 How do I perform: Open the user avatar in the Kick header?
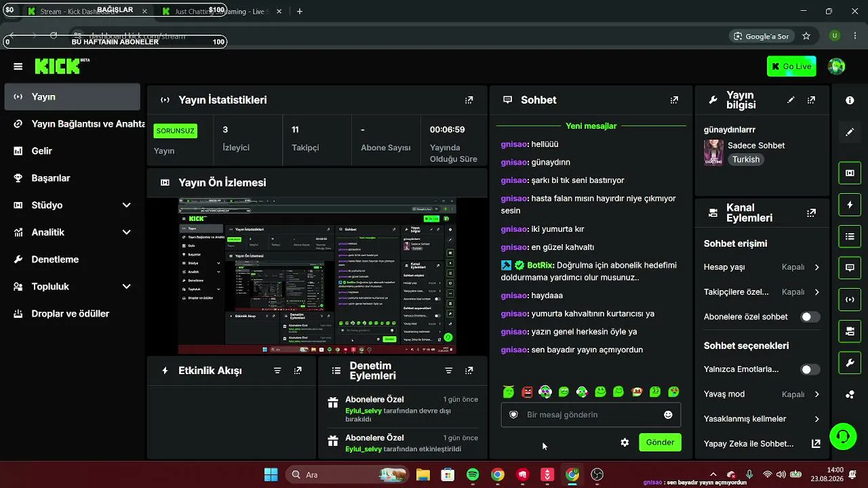pyautogui.click(x=837, y=66)
